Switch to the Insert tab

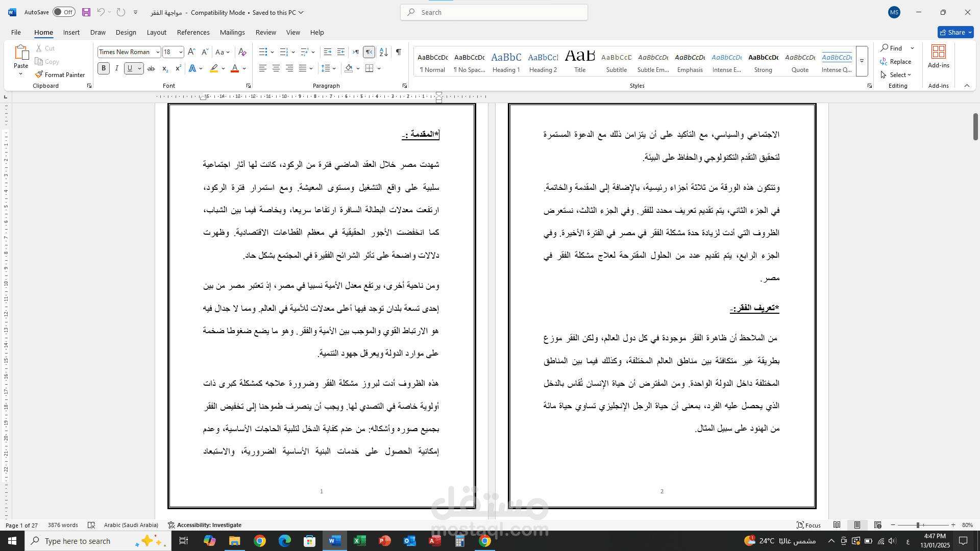coord(71,32)
